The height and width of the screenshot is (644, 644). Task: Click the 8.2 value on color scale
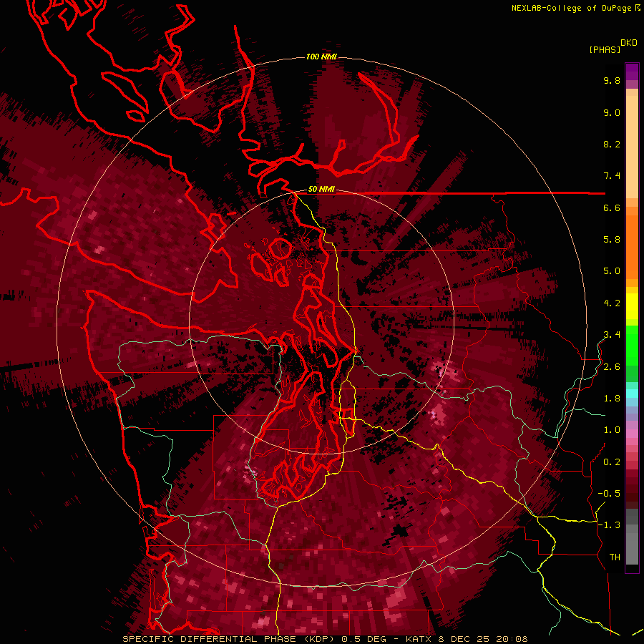611,145
